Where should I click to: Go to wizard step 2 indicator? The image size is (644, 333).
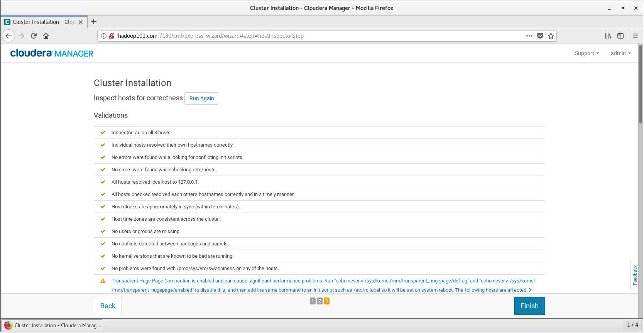pyautogui.click(x=319, y=301)
